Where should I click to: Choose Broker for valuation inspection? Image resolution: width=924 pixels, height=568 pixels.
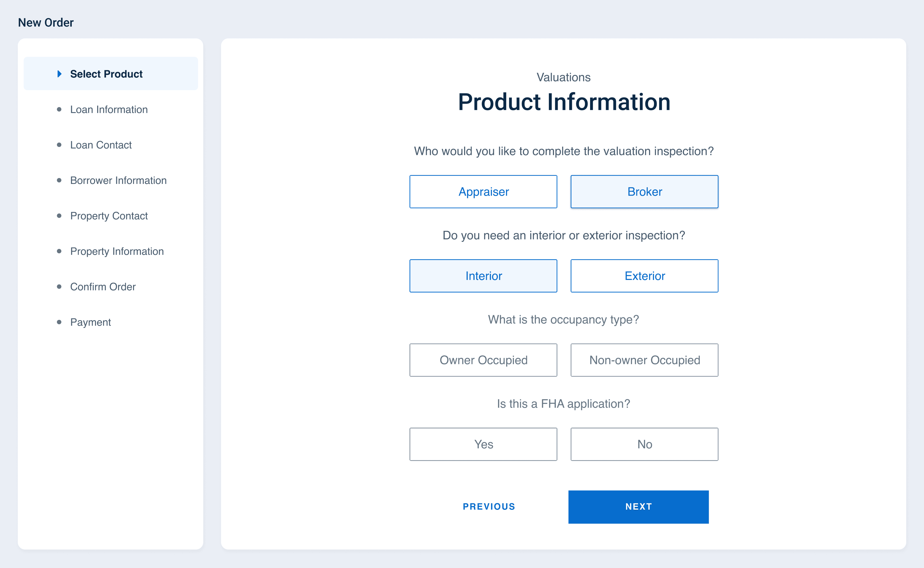(x=644, y=192)
